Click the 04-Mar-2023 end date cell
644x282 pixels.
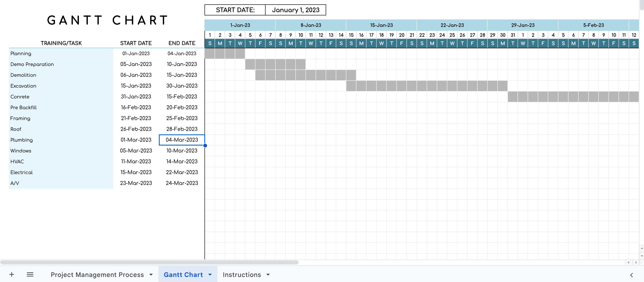coord(182,140)
